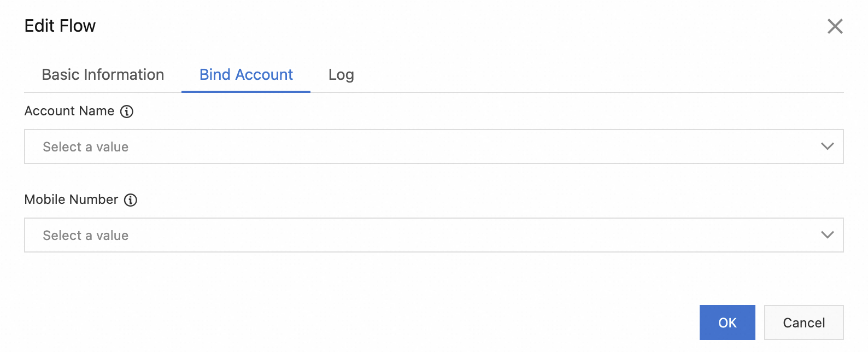Screen dimensions: 868x352
Task: Expand the Mobile Number dropdown
Action: (x=433, y=235)
